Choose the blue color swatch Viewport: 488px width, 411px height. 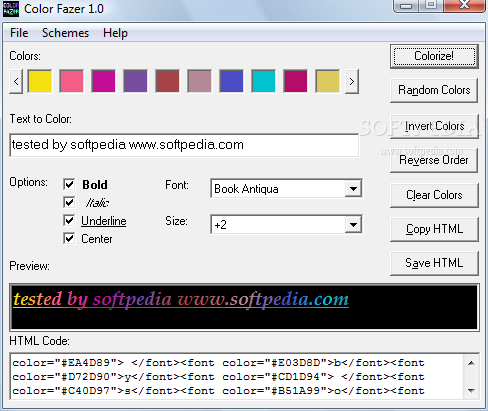pos(231,81)
